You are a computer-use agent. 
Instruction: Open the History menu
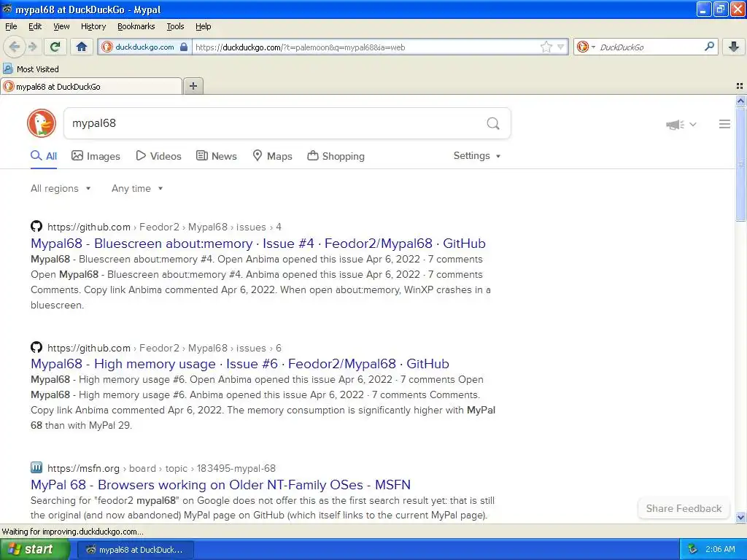click(x=93, y=26)
